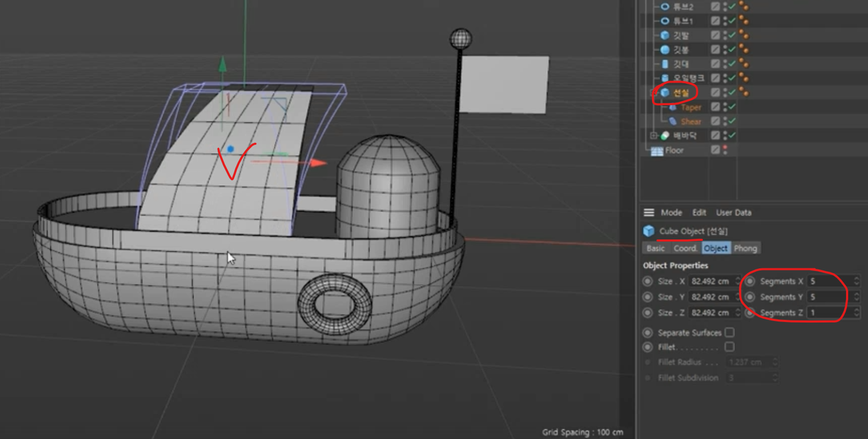Click the 'Grid Spacing : 100 cm' text
Viewport: 868px width, 439px height.
click(583, 432)
